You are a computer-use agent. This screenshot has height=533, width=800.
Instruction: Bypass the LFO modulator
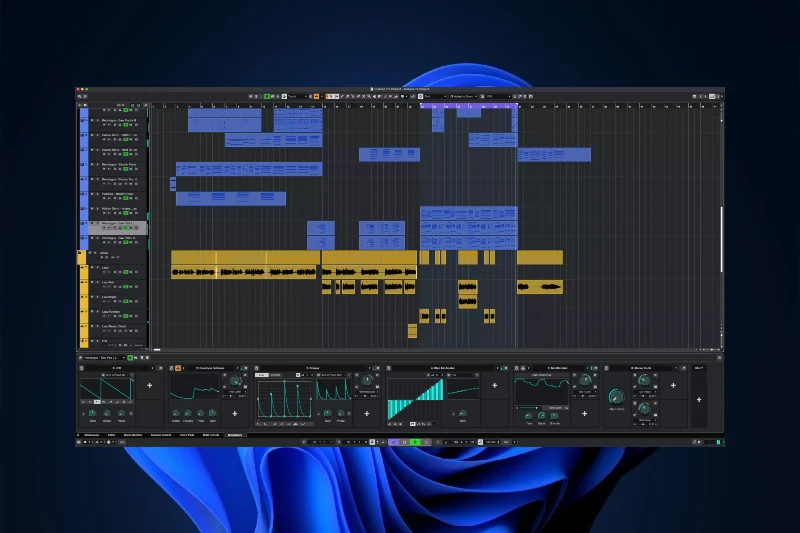click(82, 368)
